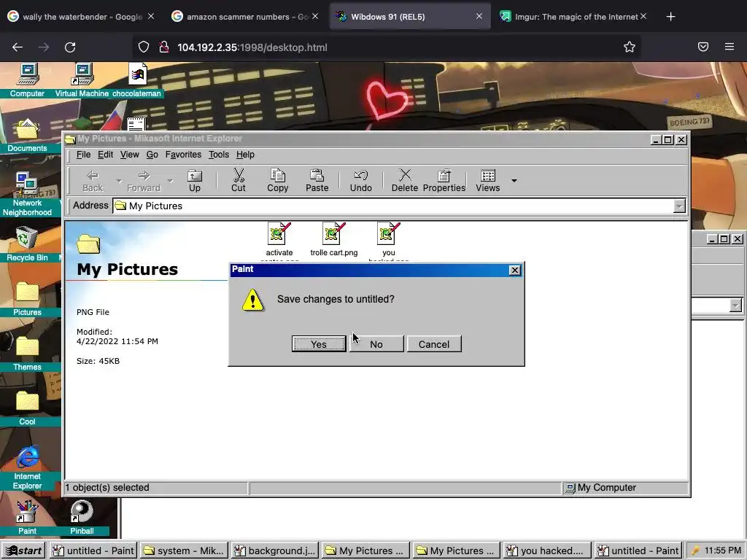Select the Pictures desktop folder
747x560 pixels.
27,299
